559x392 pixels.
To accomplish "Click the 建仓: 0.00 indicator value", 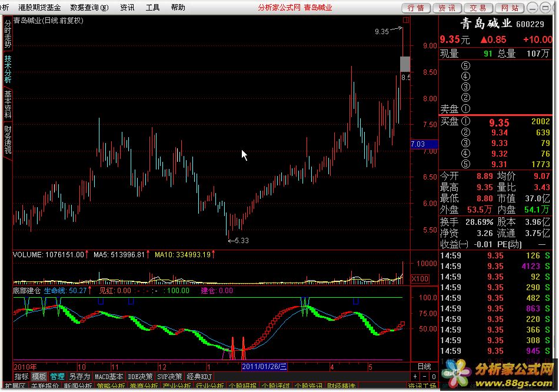I will (217, 291).
